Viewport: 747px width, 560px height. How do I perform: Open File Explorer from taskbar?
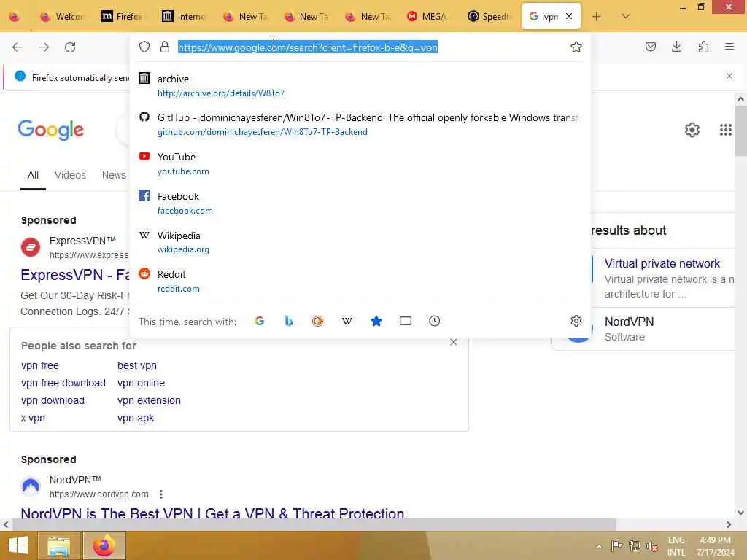(59, 545)
